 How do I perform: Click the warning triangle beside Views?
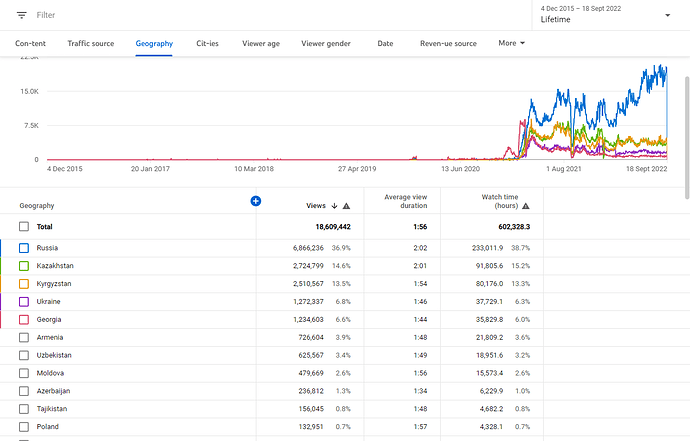346,206
